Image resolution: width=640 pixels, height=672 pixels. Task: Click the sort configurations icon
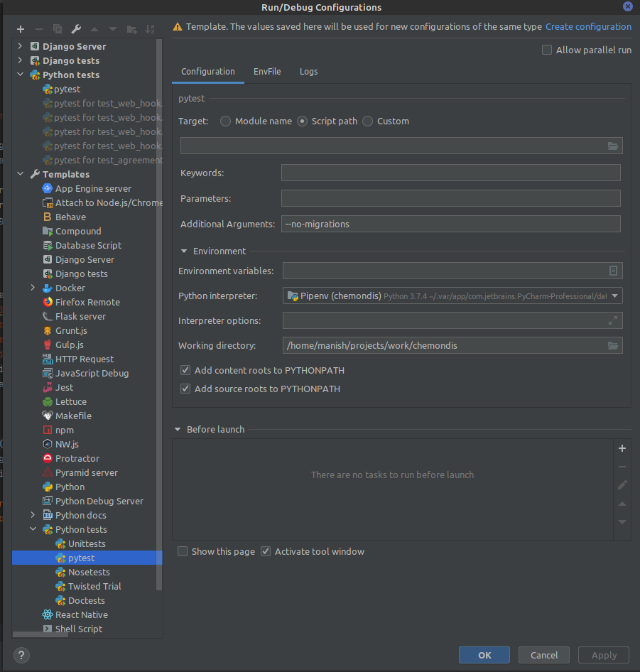[x=150, y=28]
